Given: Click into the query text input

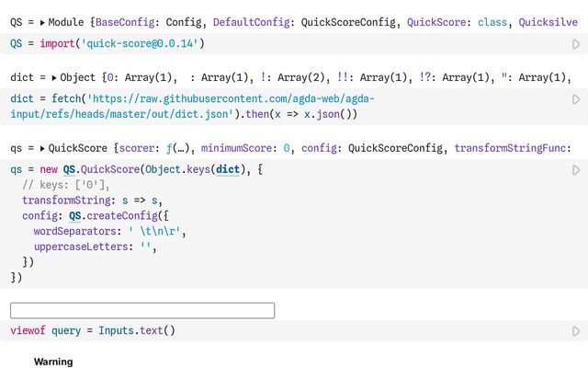Looking at the screenshot, I should (142, 310).
